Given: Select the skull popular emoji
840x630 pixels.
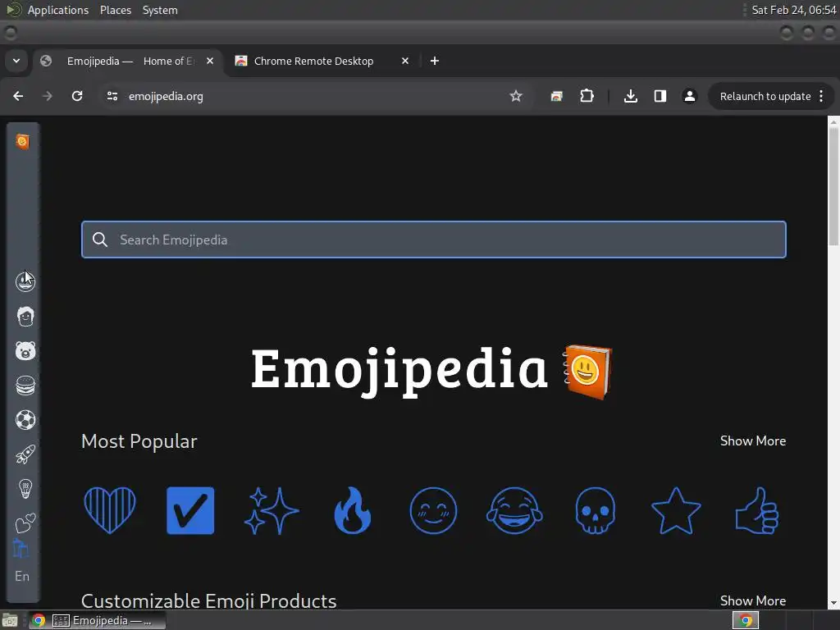Looking at the screenshot, I should (x=596, y=510).
